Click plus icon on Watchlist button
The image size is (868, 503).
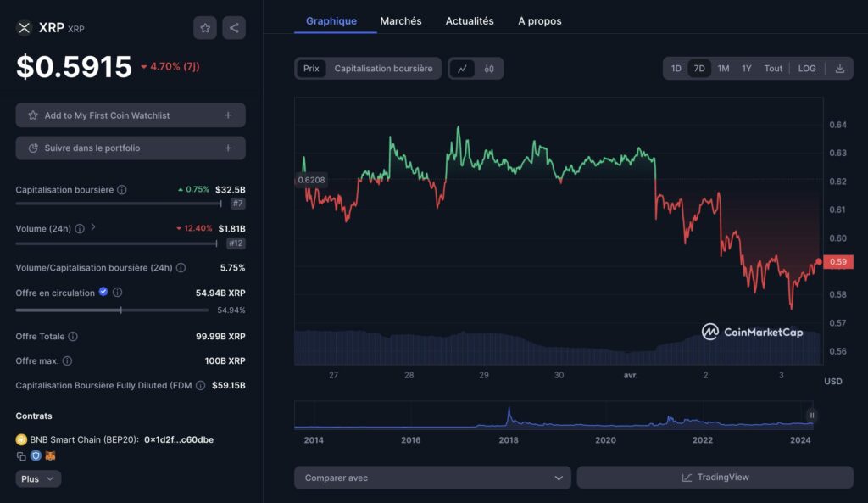pyautogui.click(x=228, y=115)
